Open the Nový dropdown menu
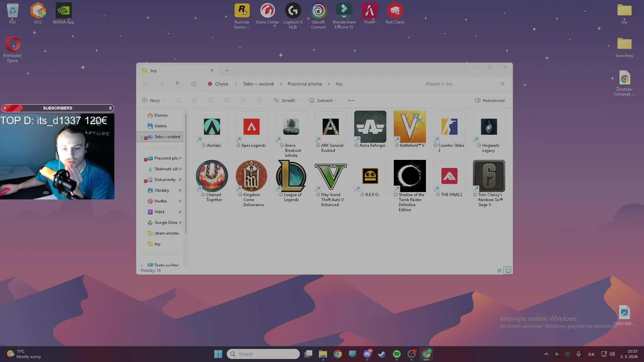Screen dimensions: 644x362 (x=153, y=101)
